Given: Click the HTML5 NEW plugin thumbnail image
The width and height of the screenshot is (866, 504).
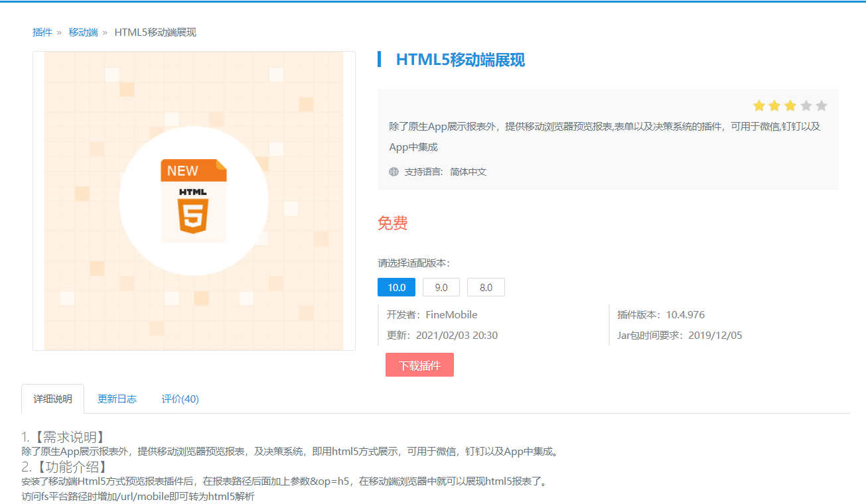Looking at the screenshot, I should (194, 200).
